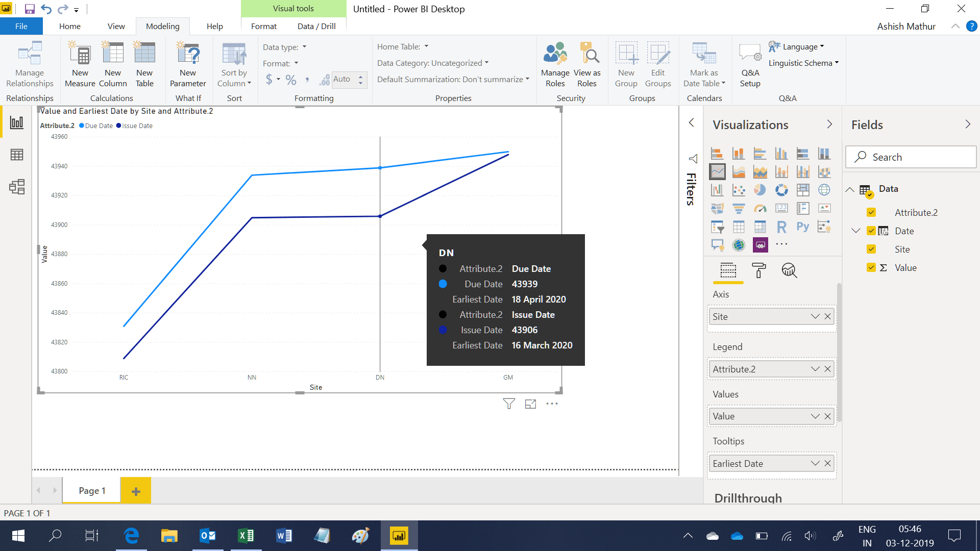Add a new page with plus button
This screenshot has width=980, height=551.
tap(136, 491)
